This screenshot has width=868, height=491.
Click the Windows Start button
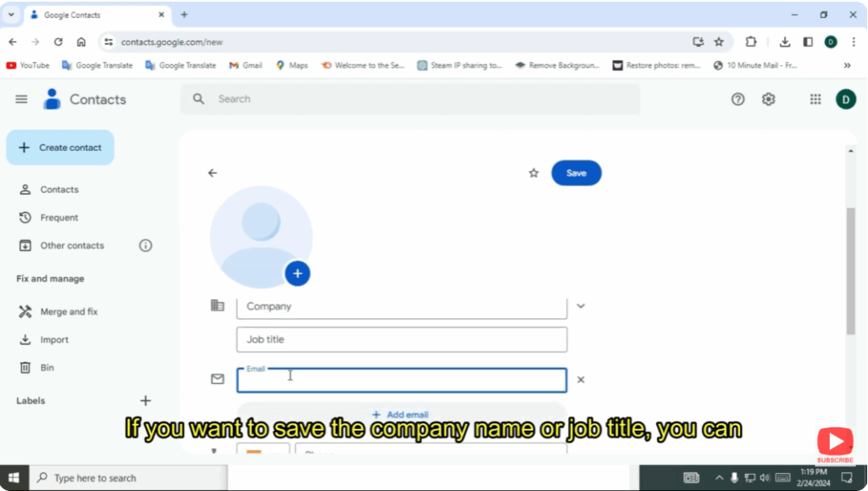coord(14,478)
